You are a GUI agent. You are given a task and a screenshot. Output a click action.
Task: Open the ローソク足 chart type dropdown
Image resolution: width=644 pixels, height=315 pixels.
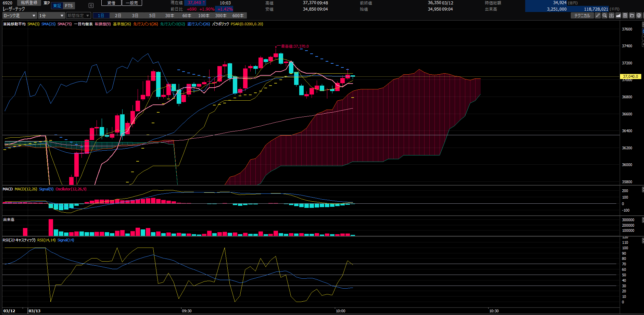pyautogui.click(x=20, y=16)
